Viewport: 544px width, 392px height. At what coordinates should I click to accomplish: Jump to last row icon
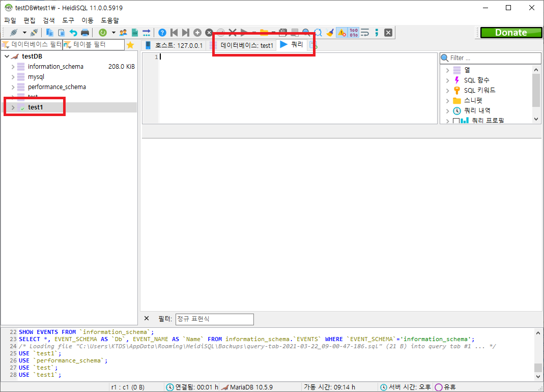186,33
